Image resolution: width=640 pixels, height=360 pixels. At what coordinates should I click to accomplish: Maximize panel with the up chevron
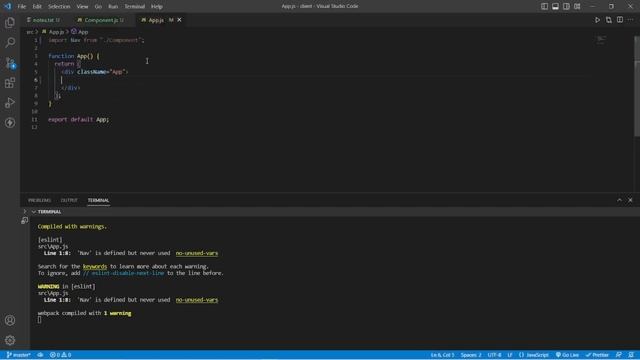619,200
